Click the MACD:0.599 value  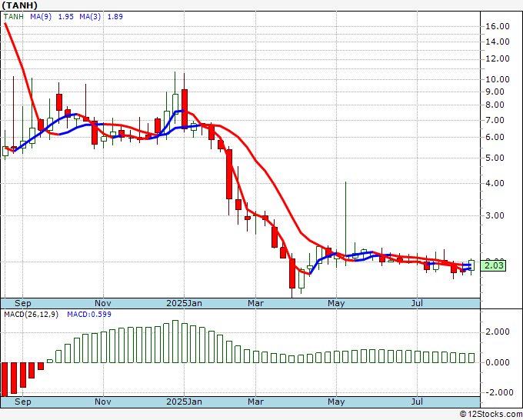pos(89,315)
